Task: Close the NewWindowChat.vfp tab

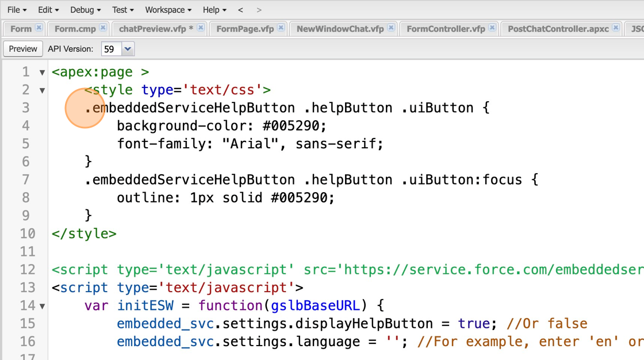Action: [x=391, y=28]
